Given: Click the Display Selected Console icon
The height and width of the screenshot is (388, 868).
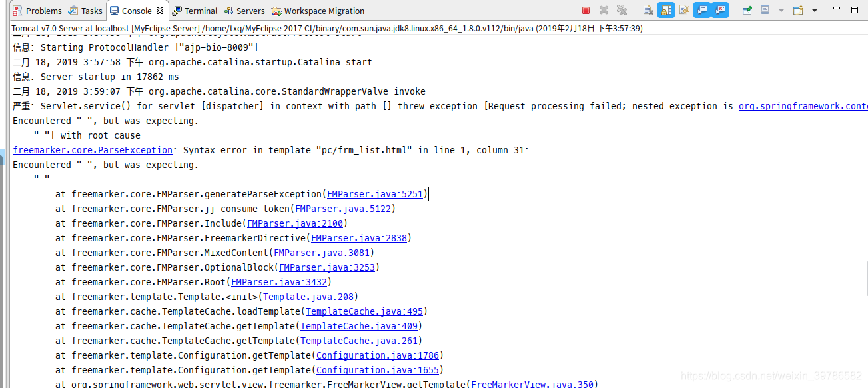Looking at the screenshot, I should pos(765,10).
